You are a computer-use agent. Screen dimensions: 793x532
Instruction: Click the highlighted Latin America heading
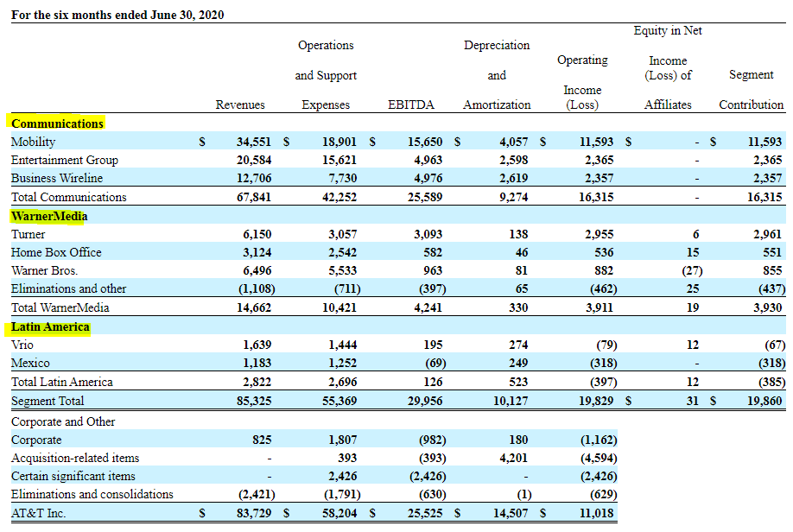(x=50, y=326)
